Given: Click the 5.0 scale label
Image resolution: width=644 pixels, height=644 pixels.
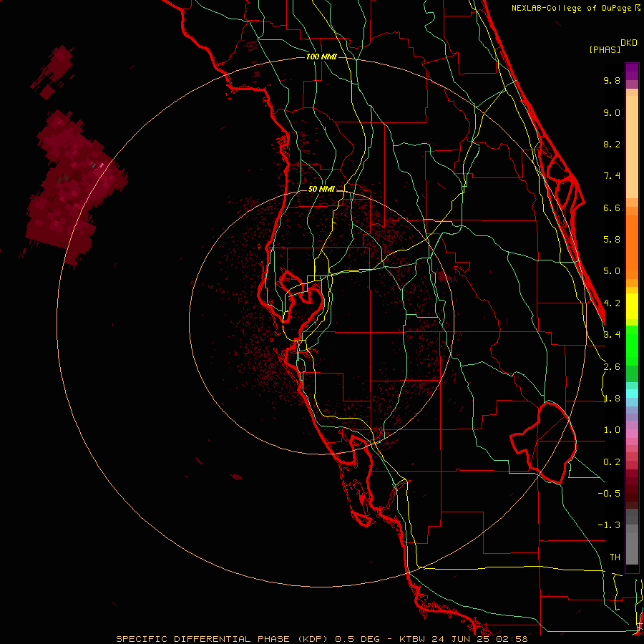Looking at the screenshot, I should click(612, 271).
